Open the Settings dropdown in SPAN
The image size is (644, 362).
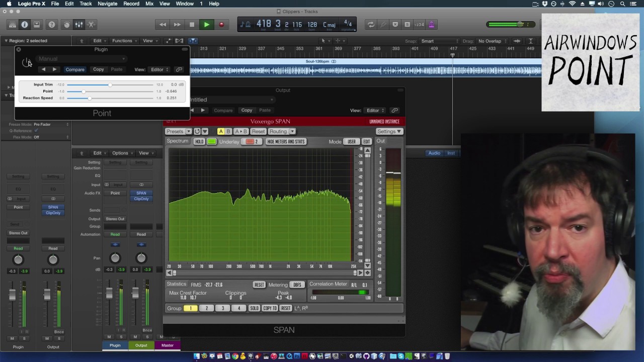point(389,131)
